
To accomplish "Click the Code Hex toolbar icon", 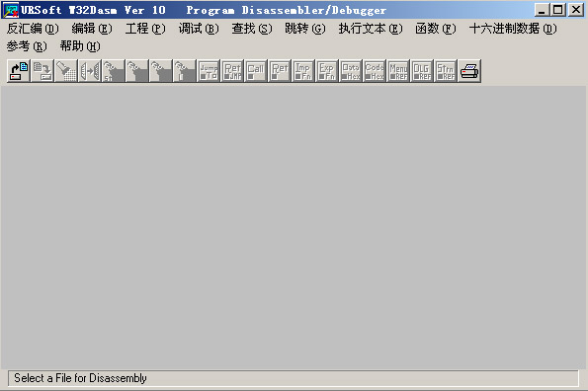I will (x=375, y=71).
